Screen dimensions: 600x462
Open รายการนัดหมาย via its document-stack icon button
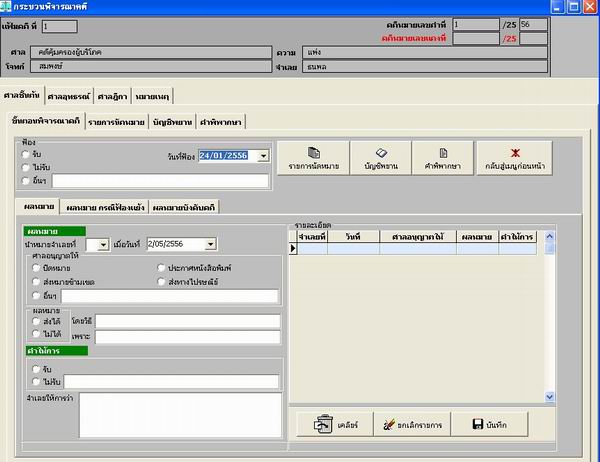coord(313,158)
